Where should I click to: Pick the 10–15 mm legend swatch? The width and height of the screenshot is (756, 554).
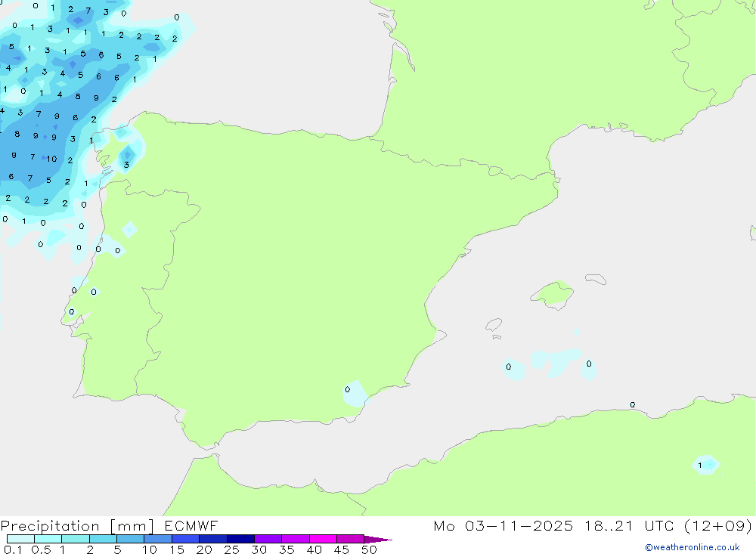158,539
